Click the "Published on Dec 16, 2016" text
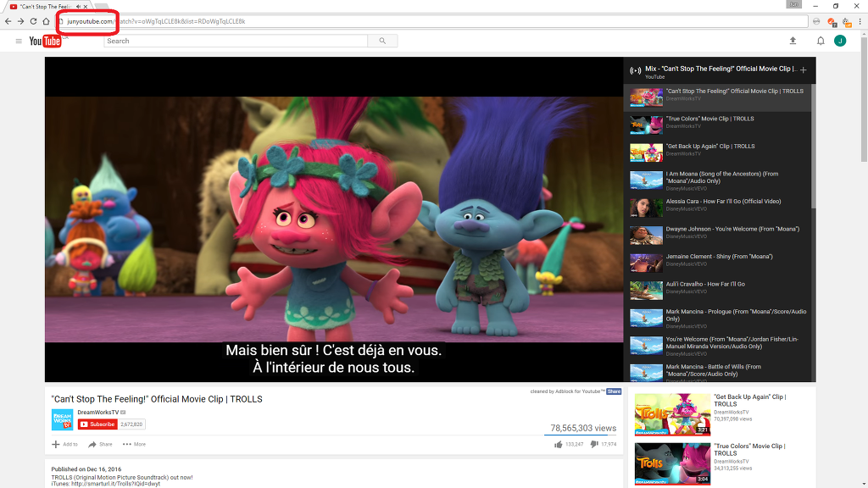 (x=86, y=469)
